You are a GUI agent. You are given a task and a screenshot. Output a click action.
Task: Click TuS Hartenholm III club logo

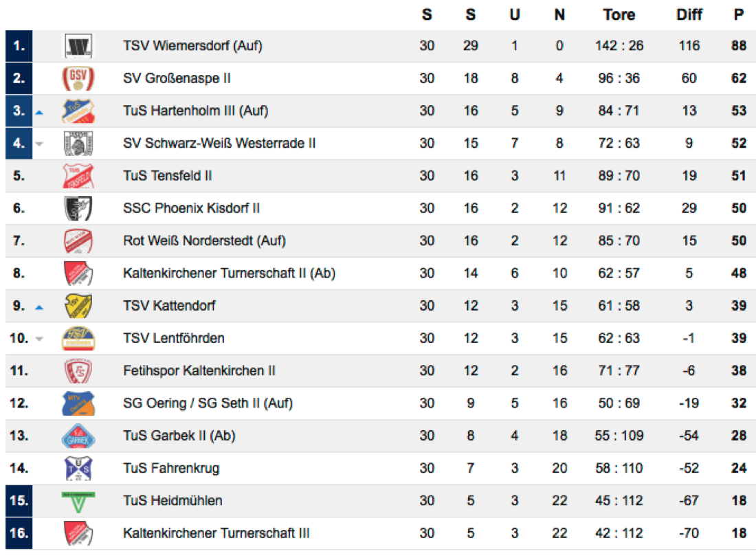[x=78, y=111]
